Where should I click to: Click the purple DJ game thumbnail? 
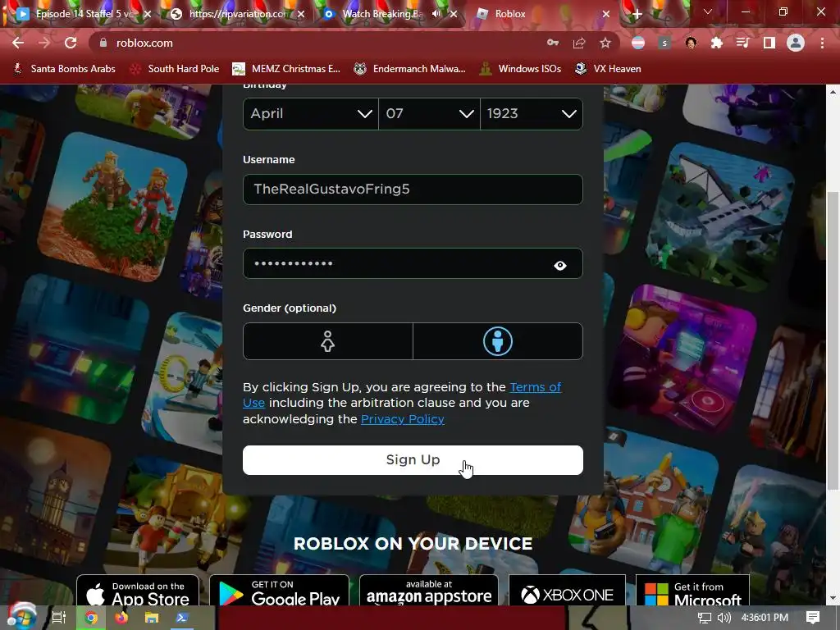(x=683, y=358)
